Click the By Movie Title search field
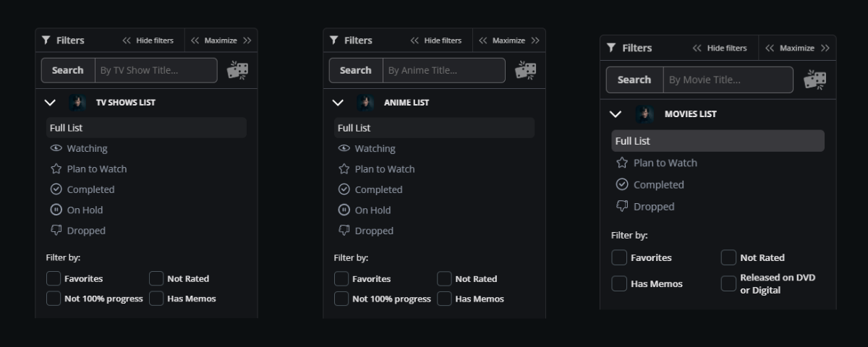Screen dimensions: 868x347 pos(727,80)
